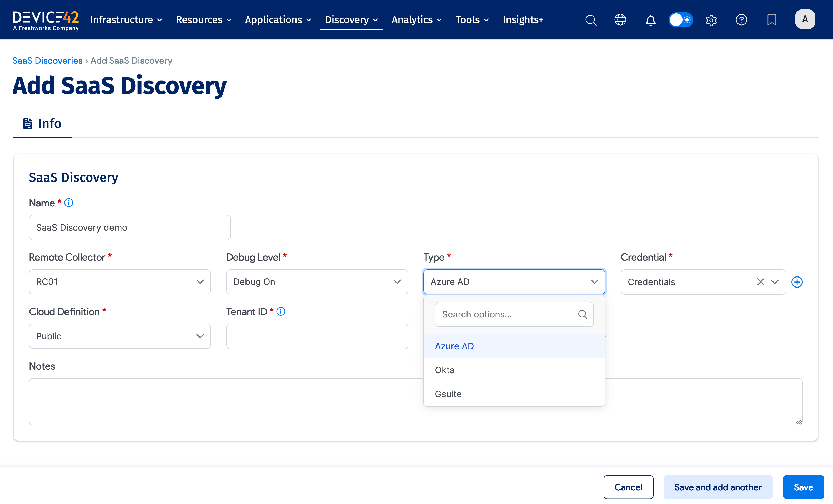Open the global search

(591, 20)
